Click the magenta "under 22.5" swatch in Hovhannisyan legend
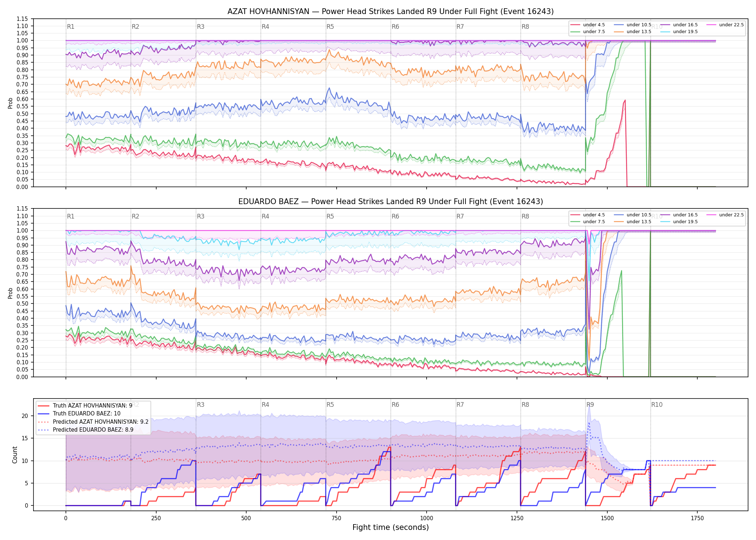 coord(711,25)
